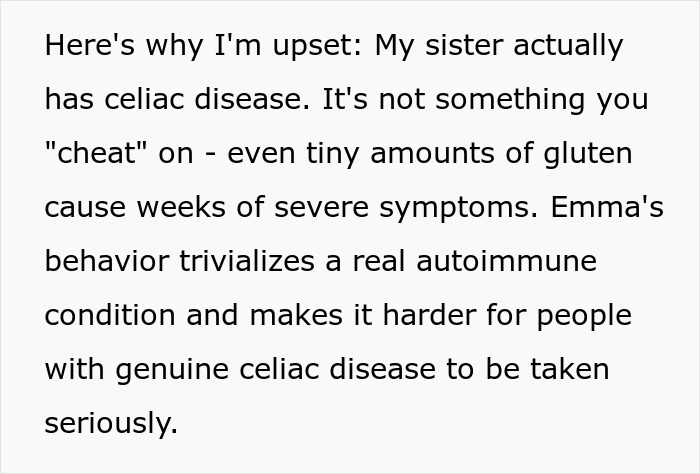Click the word "Here's" at paragraph start
The image size is (700, 474).
(x=89, y=45)
